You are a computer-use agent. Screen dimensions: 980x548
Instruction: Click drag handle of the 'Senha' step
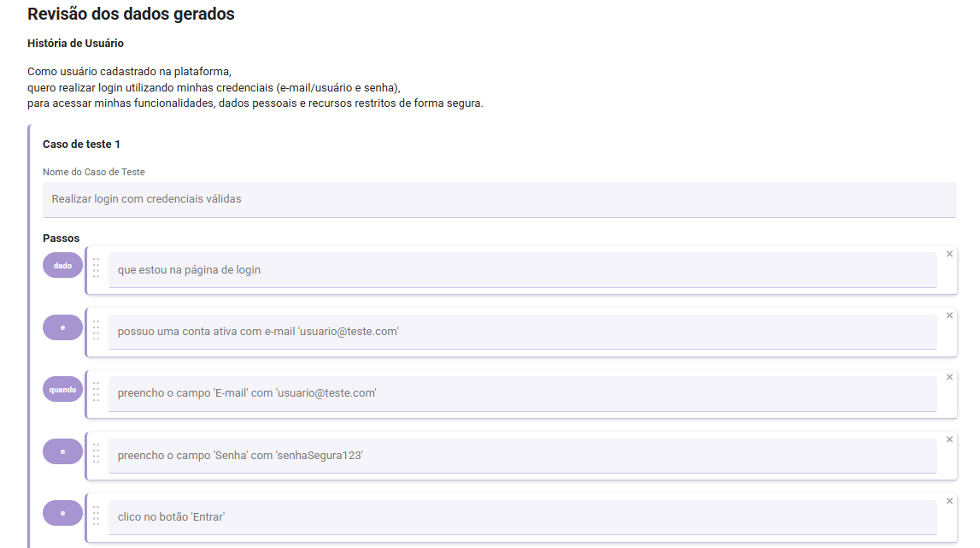96,453
